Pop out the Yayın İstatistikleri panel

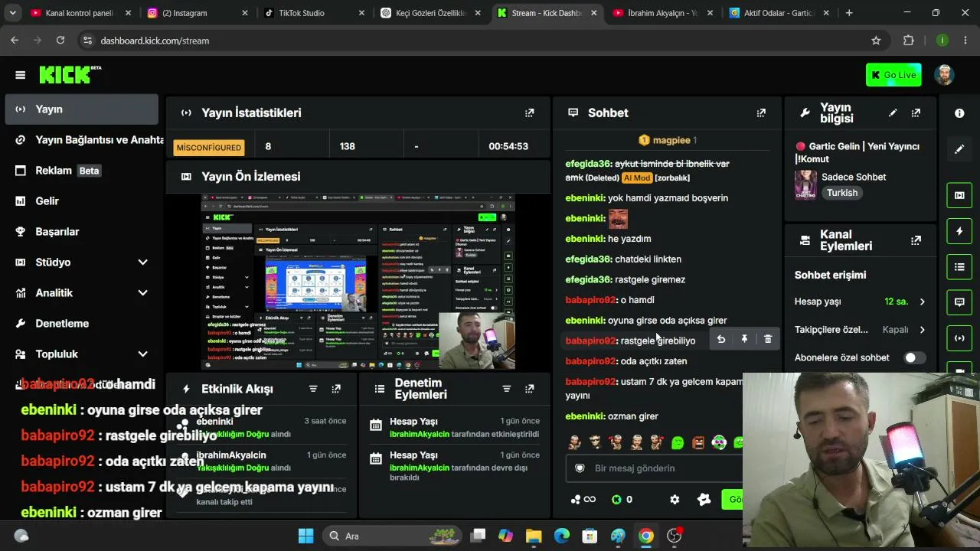[x=529, y=112]
